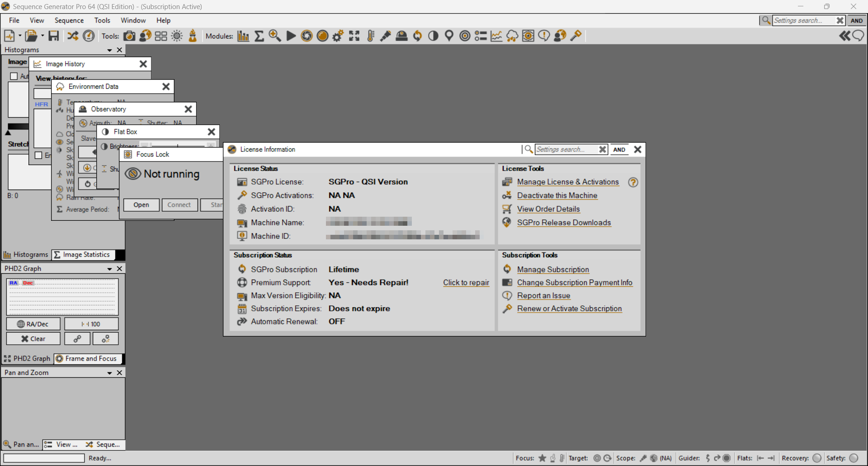Image resolution: width=868 pixels, height=466 pixels.
Task: Open the thermometer temperature module icon
Action: coord(371,36)
